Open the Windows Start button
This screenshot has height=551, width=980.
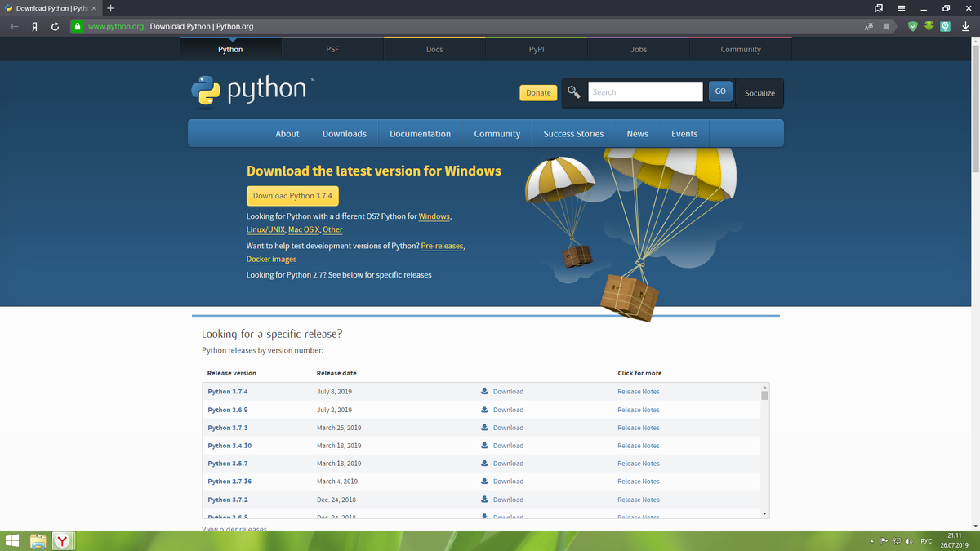click(x=13, y=540)
